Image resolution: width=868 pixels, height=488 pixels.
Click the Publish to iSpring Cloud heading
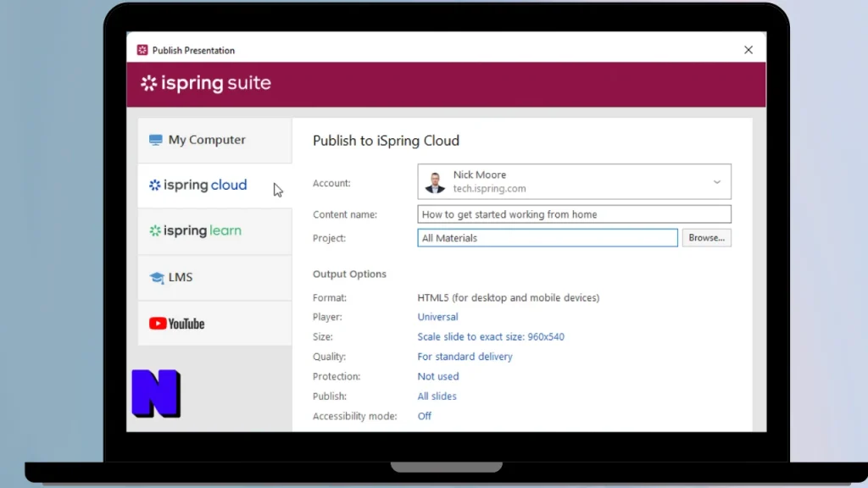(x=386, y=141)
